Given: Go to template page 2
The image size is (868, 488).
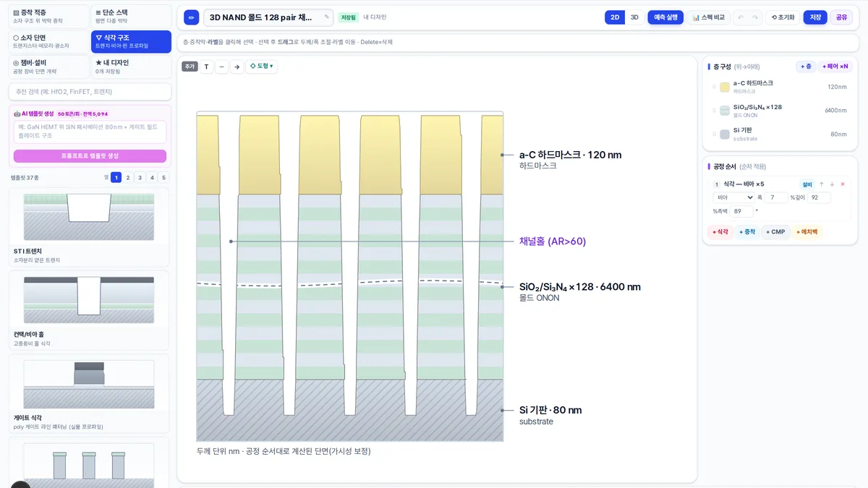Looking at the screenshot, I should click(128, 177).
